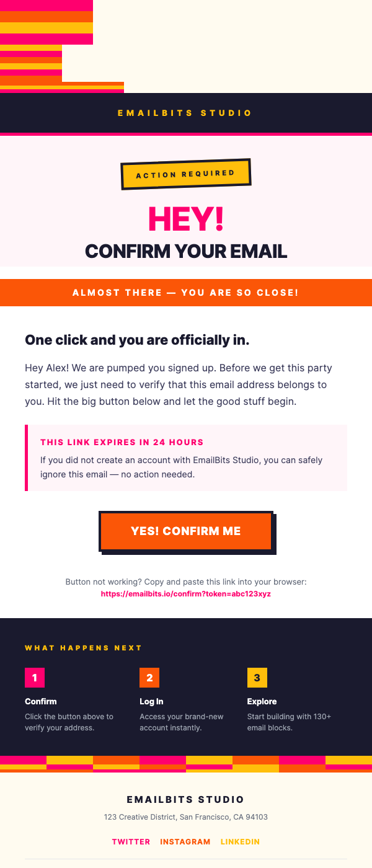
Task: Select the yellow step 3 number badge
Action: point(257,678)
